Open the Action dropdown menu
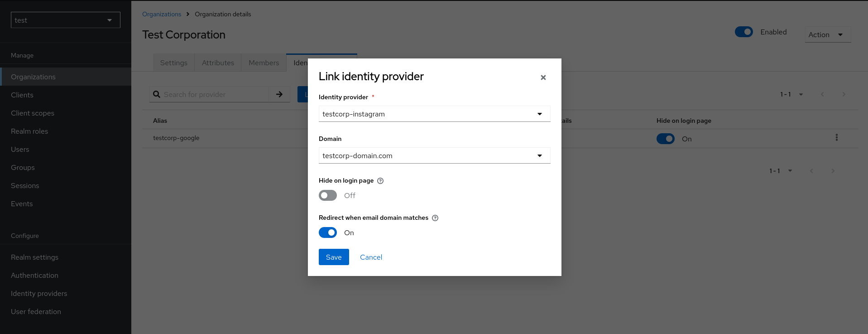Viewport: 868px width, 334px height. pyautogui.click(x=827, y=35)
